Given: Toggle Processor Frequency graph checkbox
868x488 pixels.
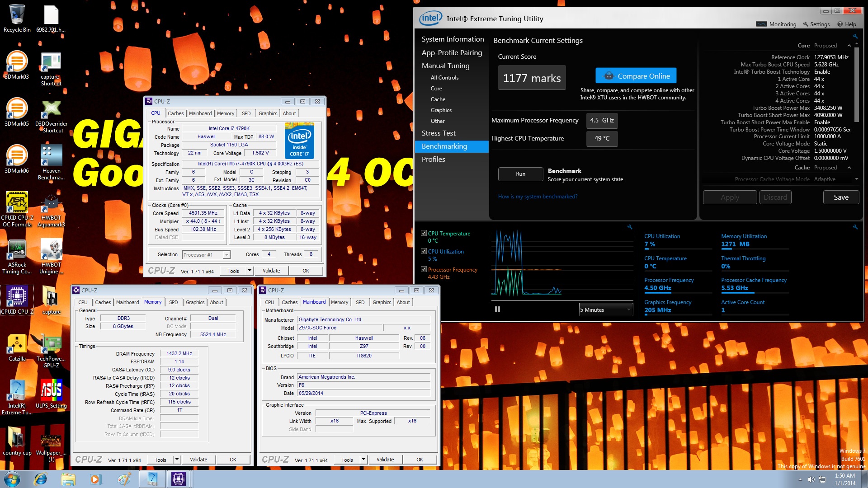Looking at the screenshot, I should [424, 269].
